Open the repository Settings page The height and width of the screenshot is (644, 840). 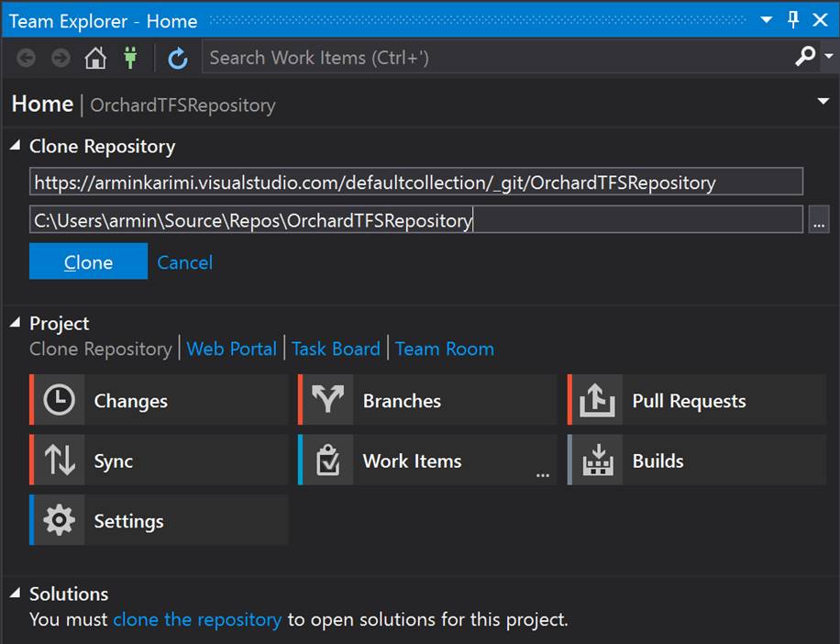pyautogui.click(x=128, y=521)
